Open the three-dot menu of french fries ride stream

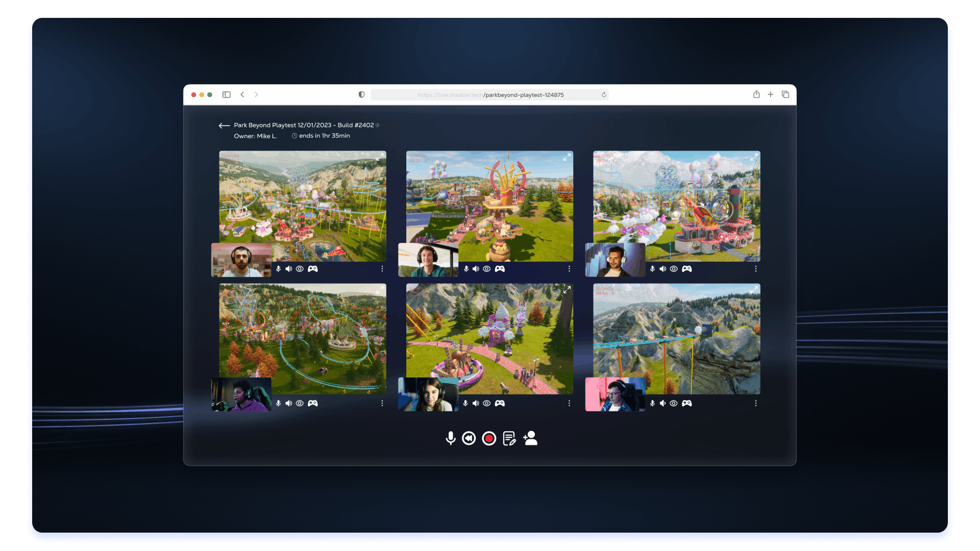[x=569, y=269]
